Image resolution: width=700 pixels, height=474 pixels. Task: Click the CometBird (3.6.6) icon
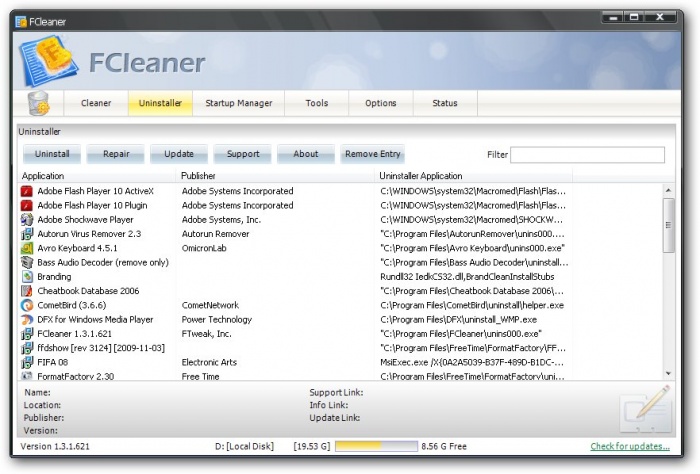[x=27, y=305]
